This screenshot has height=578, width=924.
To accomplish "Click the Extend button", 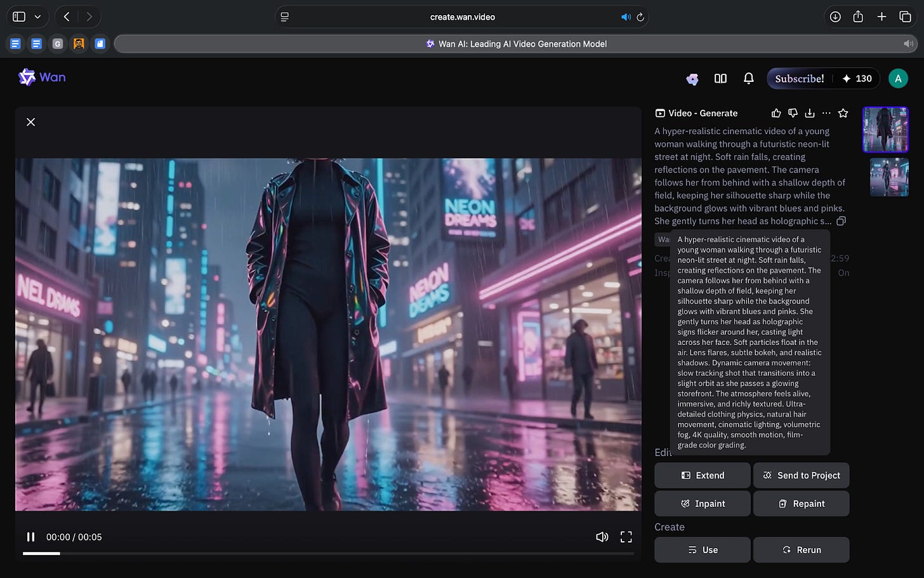I will click(x=702, y=475).
